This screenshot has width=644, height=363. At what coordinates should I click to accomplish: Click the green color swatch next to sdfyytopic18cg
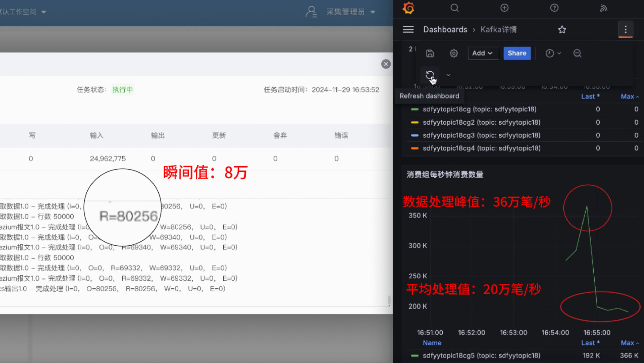coord(414,109)
